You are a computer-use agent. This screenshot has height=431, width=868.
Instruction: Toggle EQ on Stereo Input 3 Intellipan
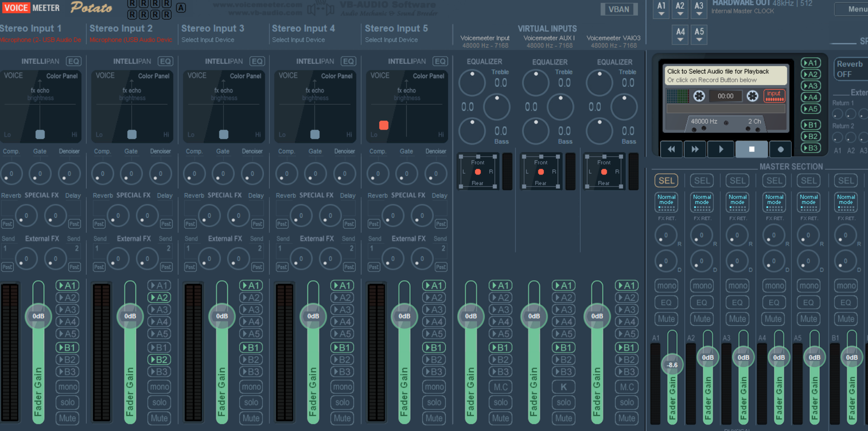tap(257, 61)
